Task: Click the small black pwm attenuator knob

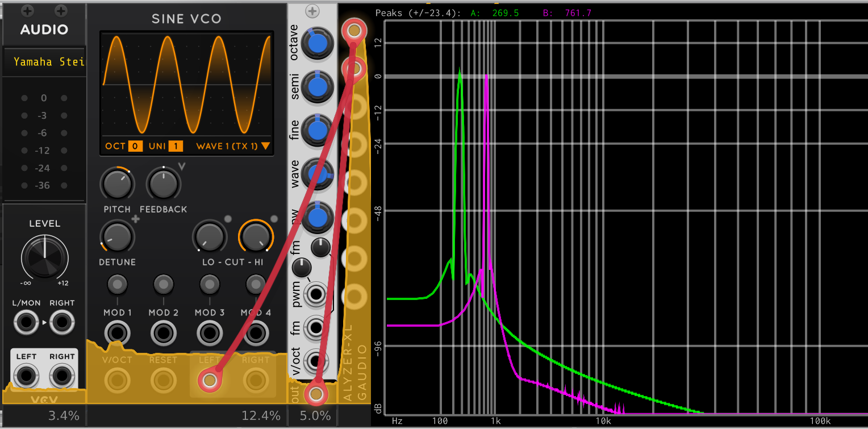Action: pyautogui.click(x=302, y=267)
